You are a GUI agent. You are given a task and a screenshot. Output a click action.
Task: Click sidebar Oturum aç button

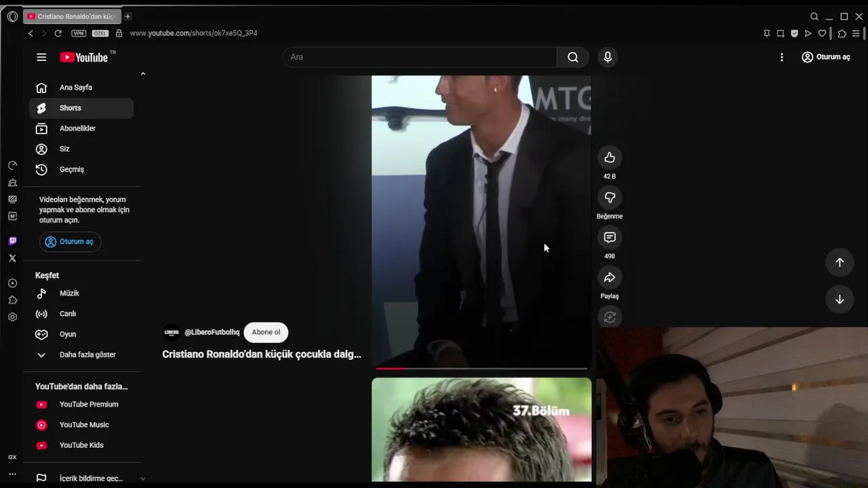pos(70,241)
